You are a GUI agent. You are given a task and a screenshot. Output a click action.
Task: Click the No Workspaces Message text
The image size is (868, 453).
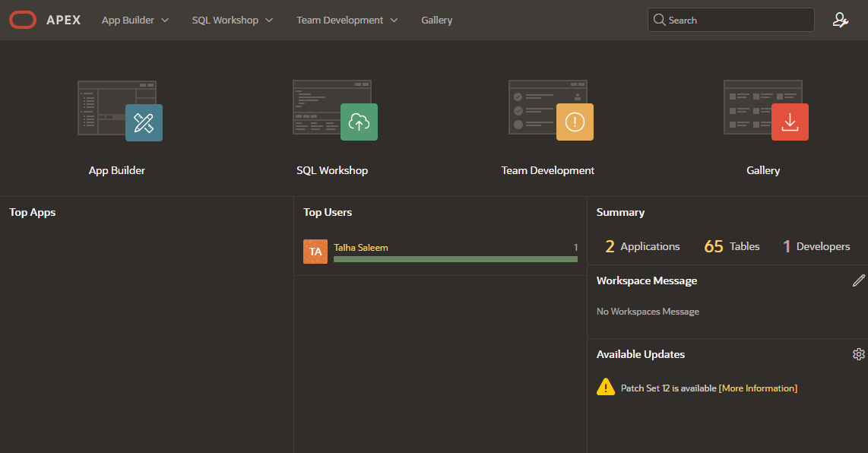point(648,311)
